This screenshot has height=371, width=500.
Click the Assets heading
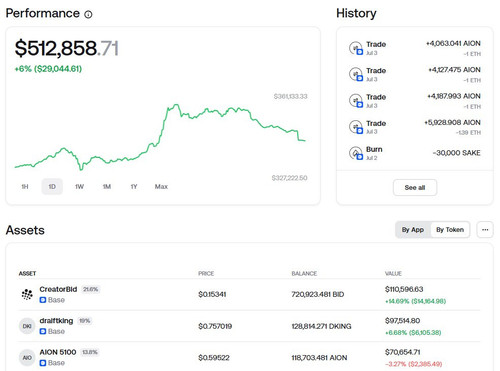pos(25,230)
